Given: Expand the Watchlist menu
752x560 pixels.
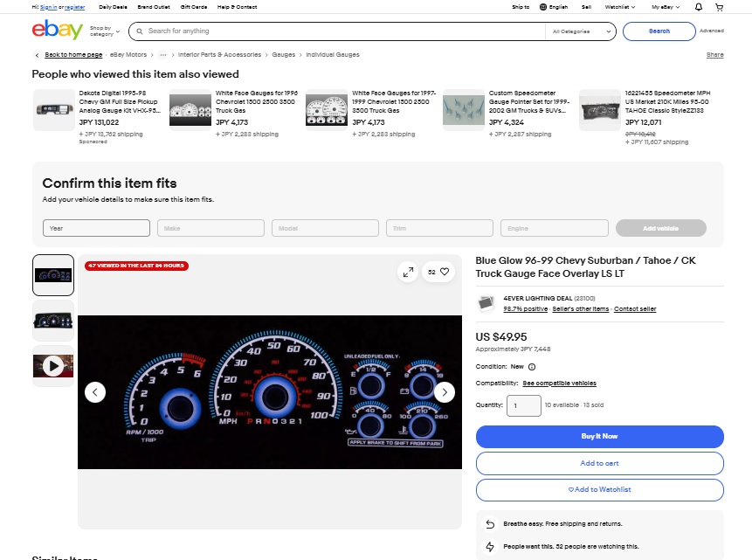Looking at the screenshot, I should [619, 7].
